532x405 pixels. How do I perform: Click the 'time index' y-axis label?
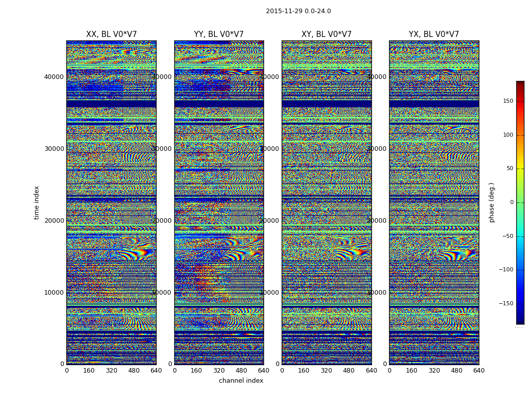tap(36, 202)
